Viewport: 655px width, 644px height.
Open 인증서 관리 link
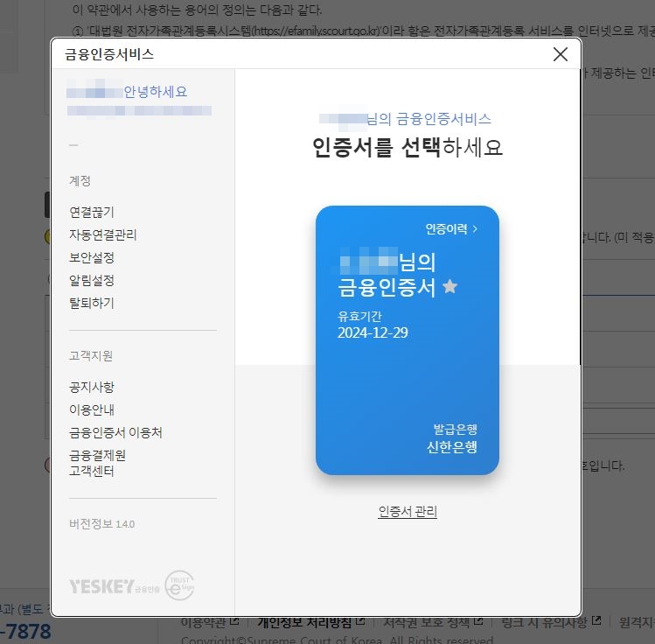[408, 511]
